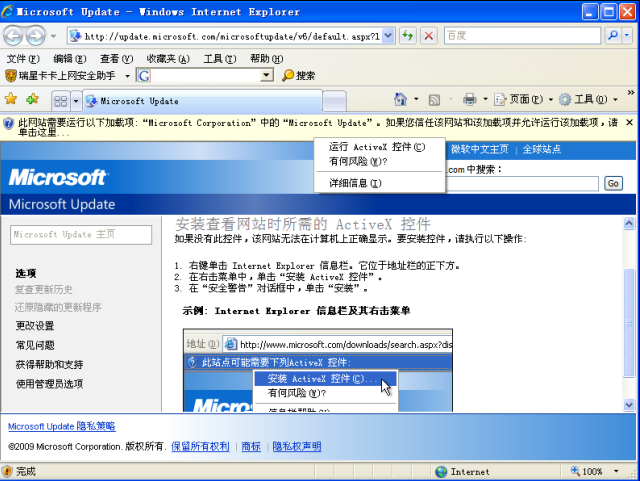Click Add to Favorites star-plus icon
Viewport: 640px width, 481px height.
(x=32, y=99)
